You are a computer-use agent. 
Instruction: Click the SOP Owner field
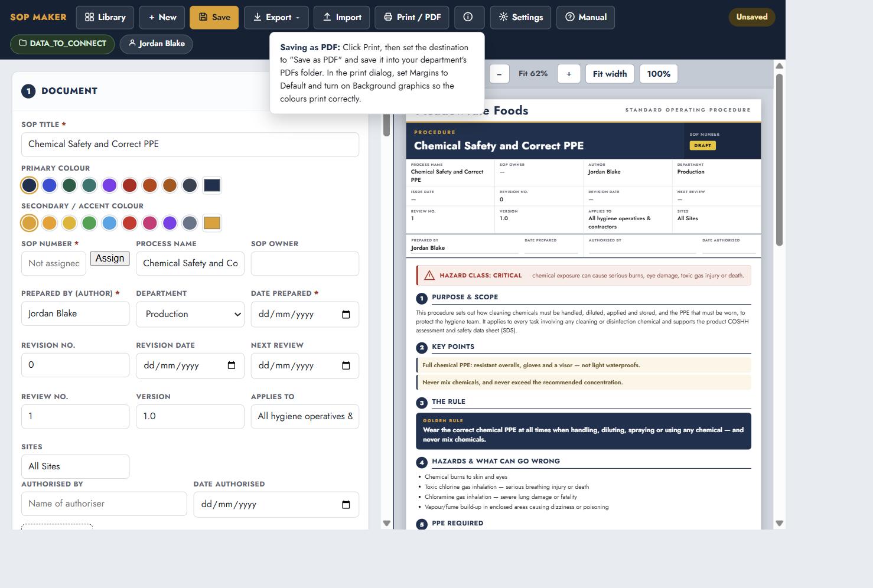(305, 263)
